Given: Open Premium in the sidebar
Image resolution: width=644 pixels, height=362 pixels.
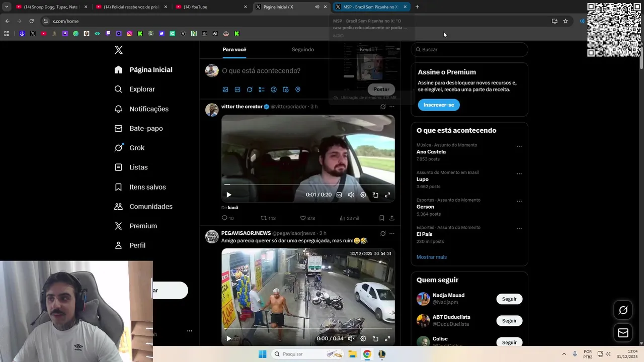Looking at the screenshot, I should pyautogui.click(x=136, y=226).
